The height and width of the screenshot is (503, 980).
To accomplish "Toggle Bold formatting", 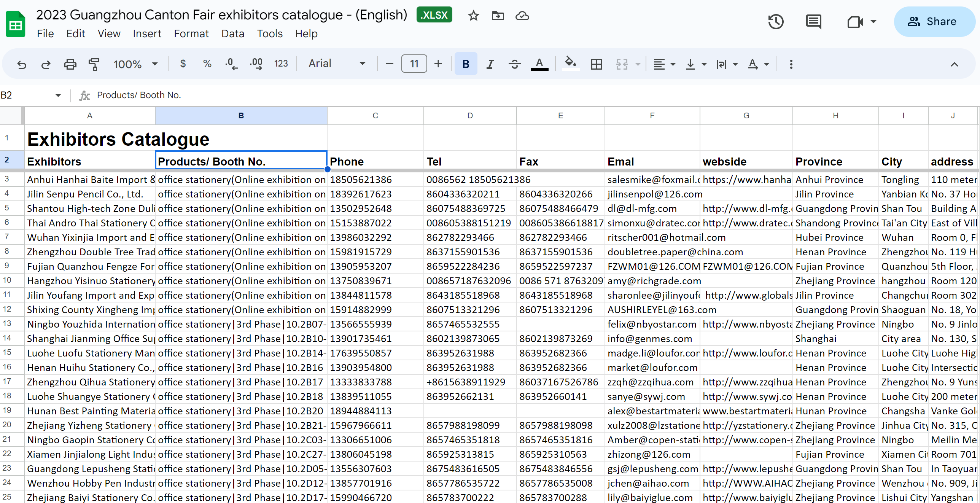I will 466,64.
